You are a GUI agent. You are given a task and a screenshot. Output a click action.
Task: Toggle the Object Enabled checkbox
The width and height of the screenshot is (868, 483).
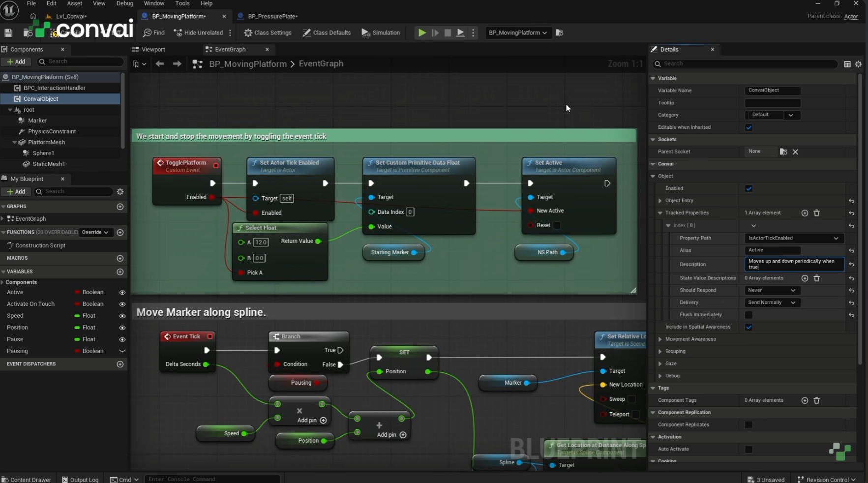748,188
